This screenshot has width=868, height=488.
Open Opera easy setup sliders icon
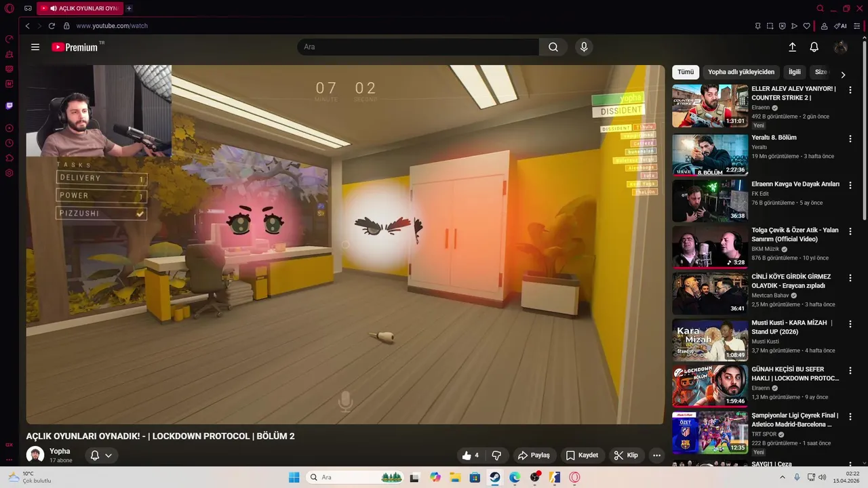pyautogui.click(x=857, y=26)
